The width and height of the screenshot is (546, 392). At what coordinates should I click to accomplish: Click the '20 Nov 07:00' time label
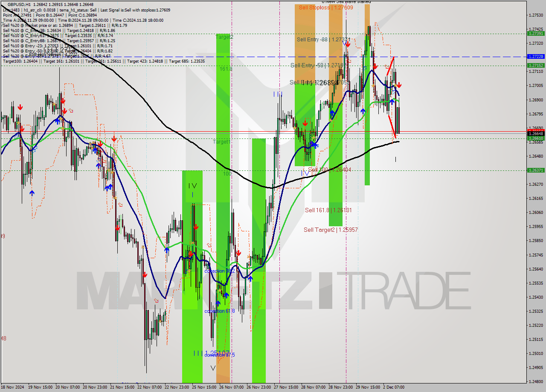pyautogui.click(x=68, y=387)
